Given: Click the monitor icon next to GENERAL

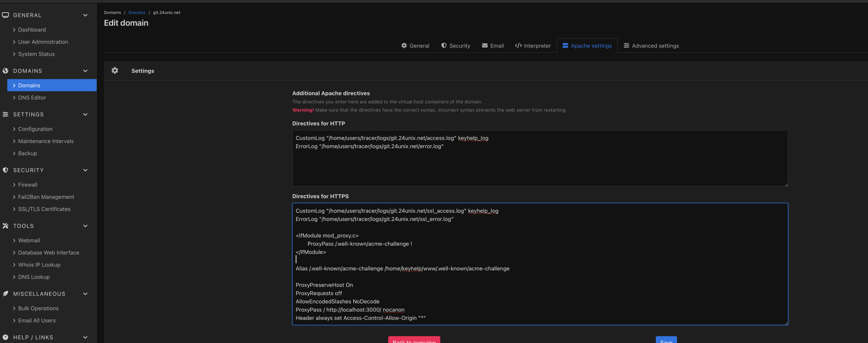Looking at the screenshot, I should (6, 15).
